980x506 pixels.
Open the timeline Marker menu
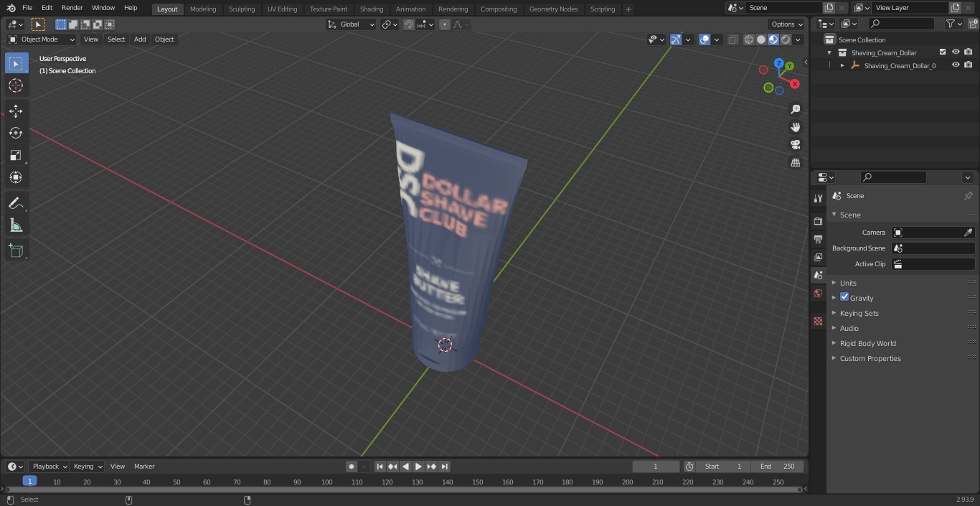click(144, 467)
